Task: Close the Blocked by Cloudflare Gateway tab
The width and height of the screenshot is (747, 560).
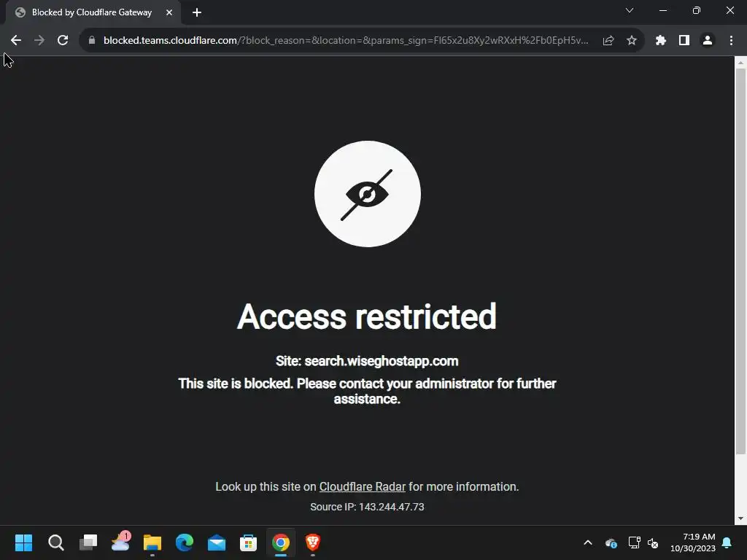Action: 169,12
